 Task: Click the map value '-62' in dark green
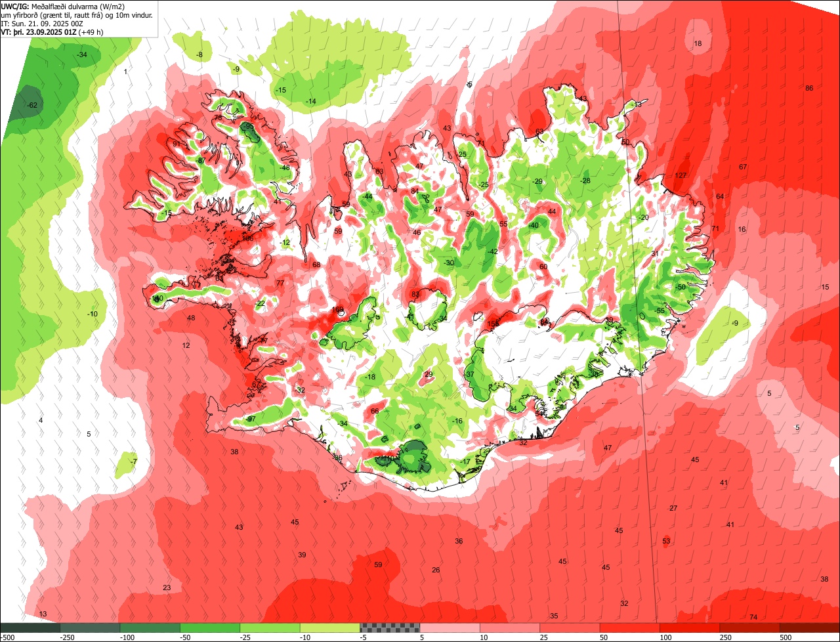pyautogui.click(x=31, y=105)
